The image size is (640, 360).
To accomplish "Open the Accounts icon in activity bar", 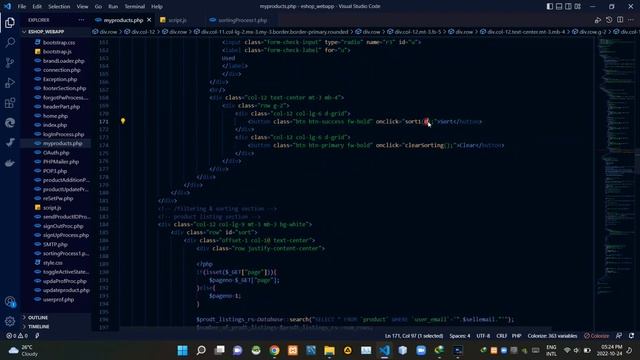I will (x=10, y=302).
